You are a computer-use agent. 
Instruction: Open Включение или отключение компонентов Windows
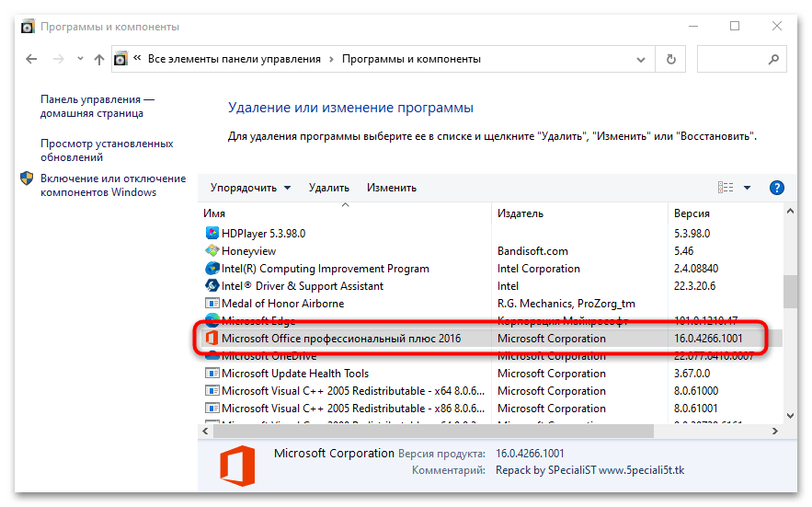click(112, 185)
